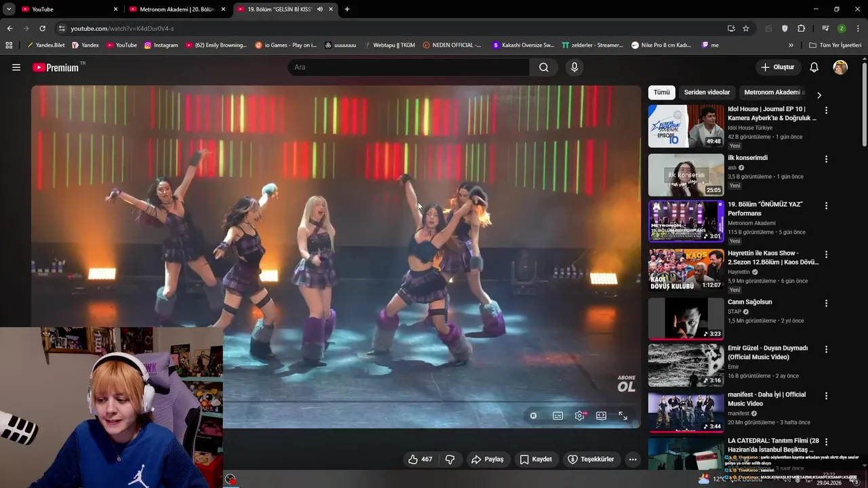
Task: View site information icon in address bar
Action: click(62, 28)
